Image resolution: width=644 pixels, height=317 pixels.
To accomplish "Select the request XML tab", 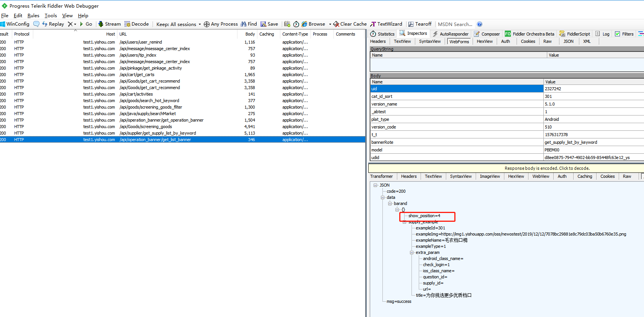I will point(587,41).
